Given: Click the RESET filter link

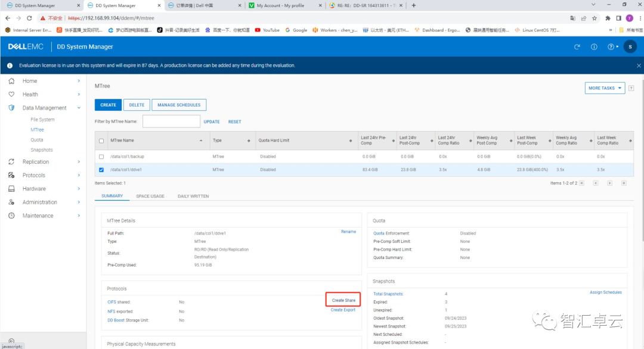Looking at the screenshot, I should coord(234,122).
